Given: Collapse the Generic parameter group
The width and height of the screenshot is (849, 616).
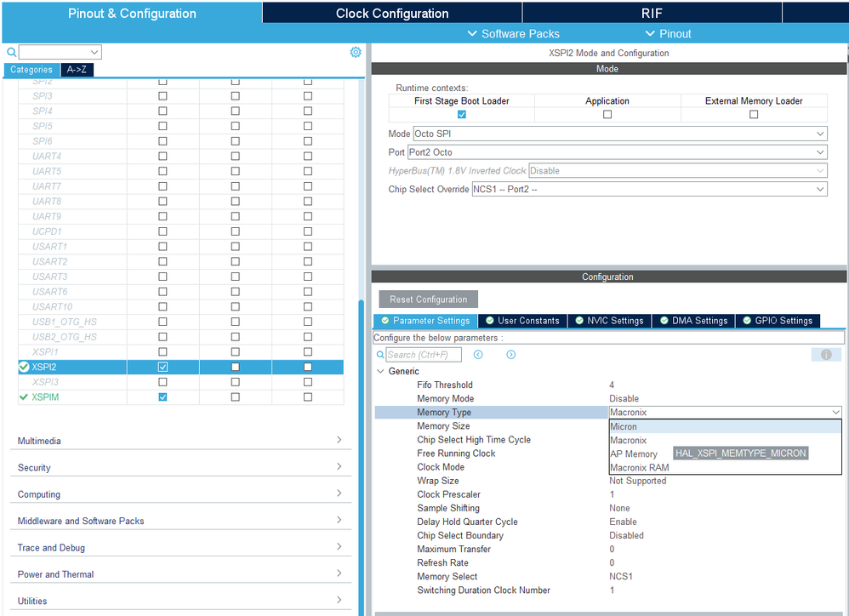Looking at the screenshot, I should pos(380,371).
